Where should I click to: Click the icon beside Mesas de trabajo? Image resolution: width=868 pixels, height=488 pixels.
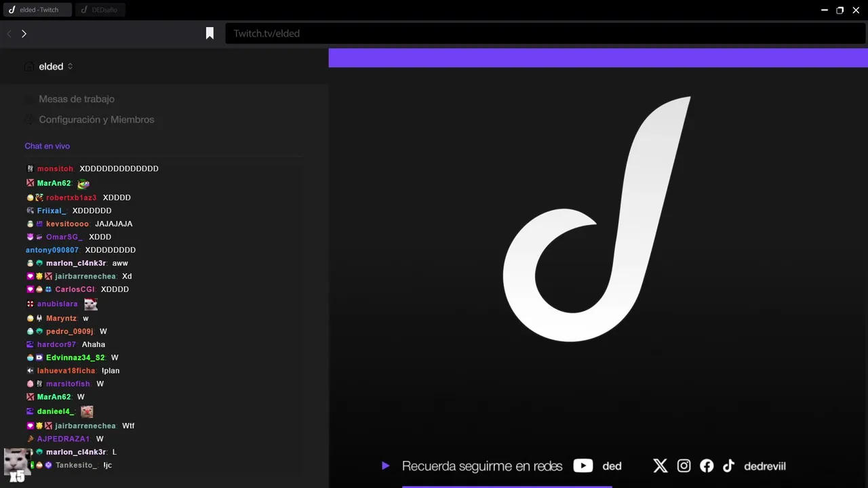coord(29,99)
